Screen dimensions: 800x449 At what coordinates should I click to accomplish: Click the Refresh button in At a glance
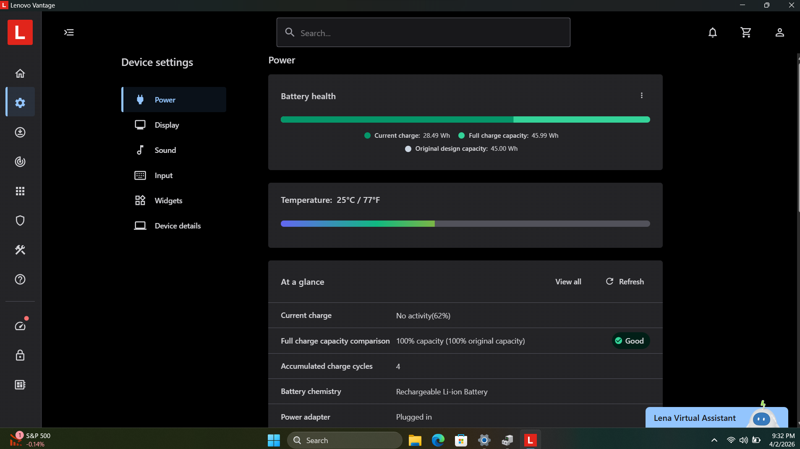coord(624,282)
